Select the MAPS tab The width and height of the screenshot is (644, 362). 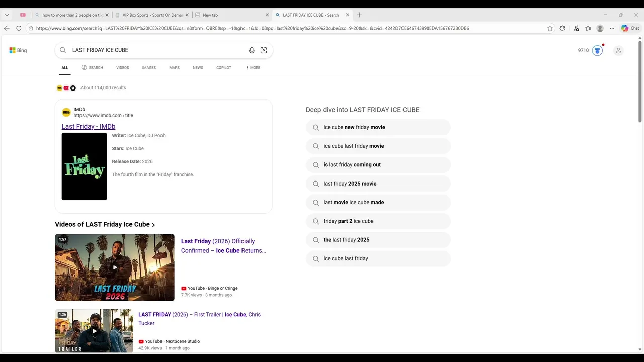(174, 68)
